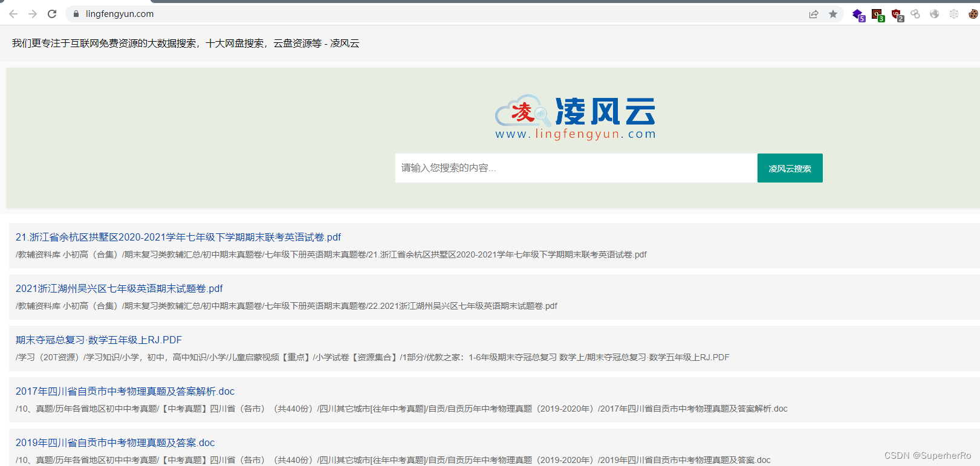This screenshot has height=466, width=980.
Task: Open the eye extension with green badge 3
Action: point(878,15)
